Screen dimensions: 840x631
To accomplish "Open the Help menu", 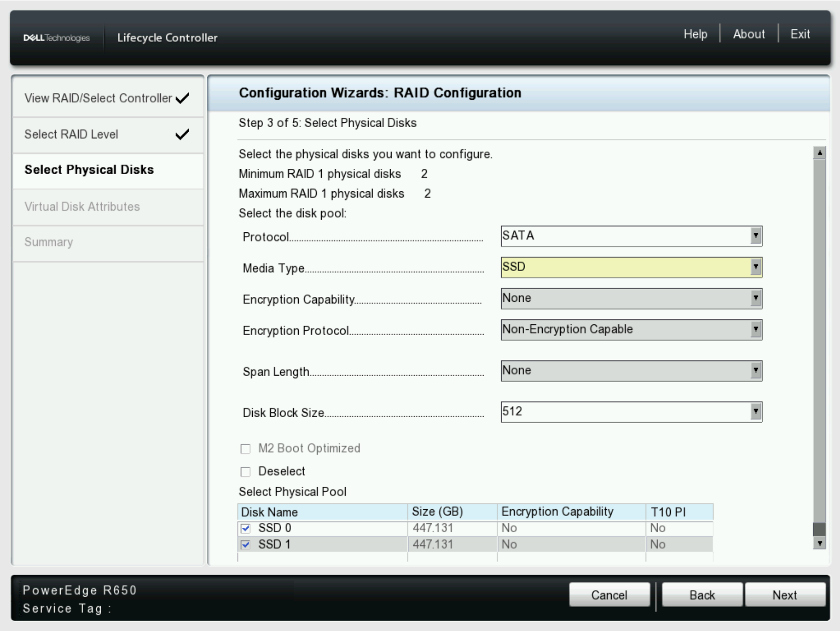I will pyautogui.click(x=695, y=34).
